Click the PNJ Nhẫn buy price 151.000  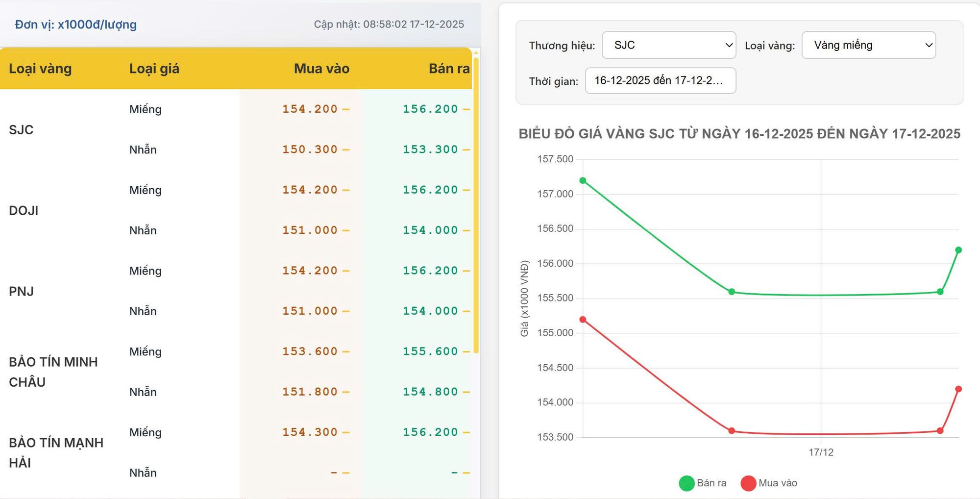point(309,311)
